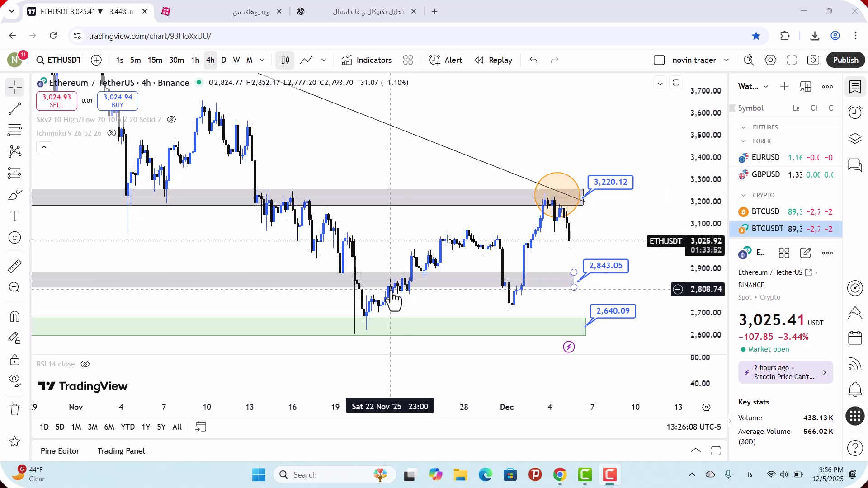Open the Bitcoin Price news headline
868x488 pixels.
click(x=786, y=372)
